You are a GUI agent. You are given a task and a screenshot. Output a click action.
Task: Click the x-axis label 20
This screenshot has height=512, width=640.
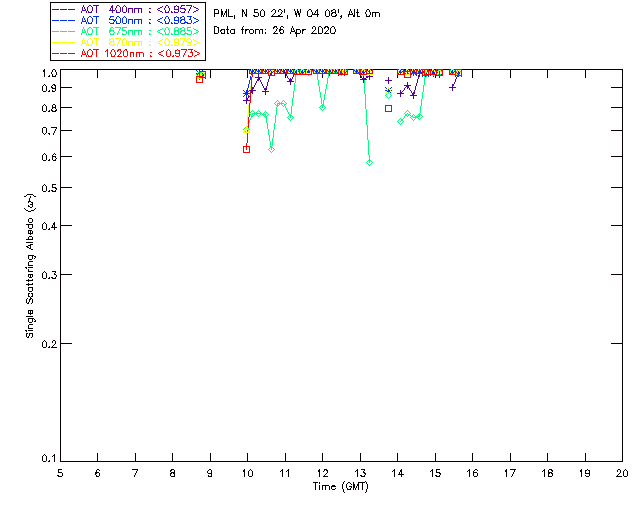pos(622,473)
